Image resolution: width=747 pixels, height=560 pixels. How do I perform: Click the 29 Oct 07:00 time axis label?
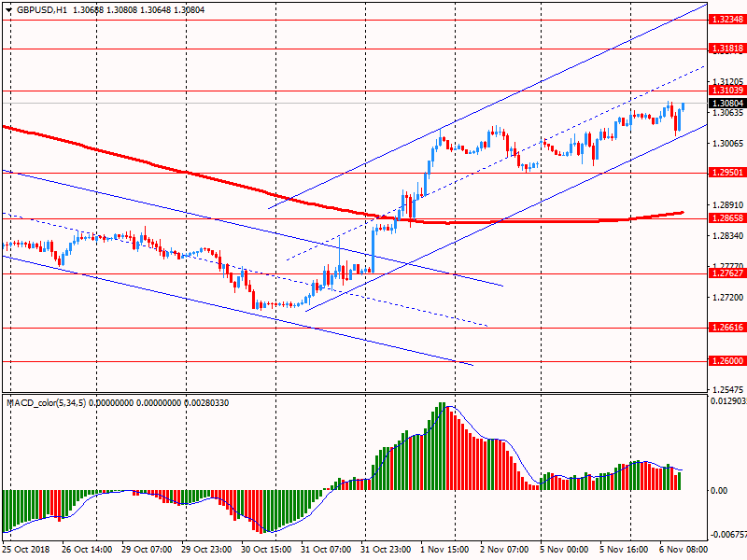click(147, 549)
